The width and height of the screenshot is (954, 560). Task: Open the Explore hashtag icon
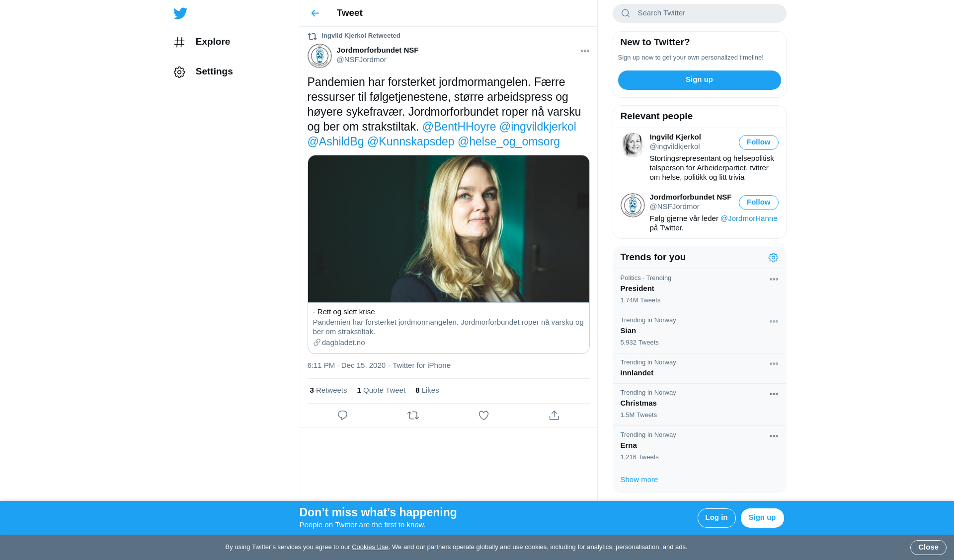pyautogui.click(x=179, y=42)
